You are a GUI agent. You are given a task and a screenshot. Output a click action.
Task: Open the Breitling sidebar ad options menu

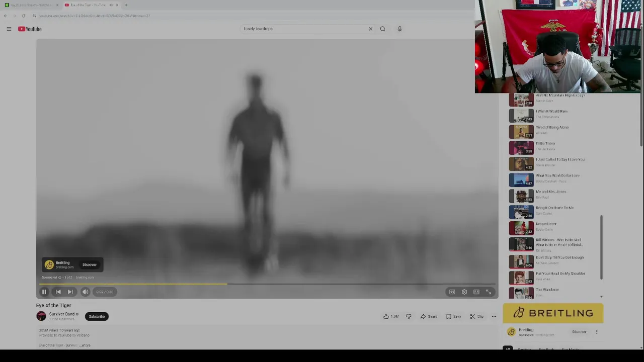597,332
